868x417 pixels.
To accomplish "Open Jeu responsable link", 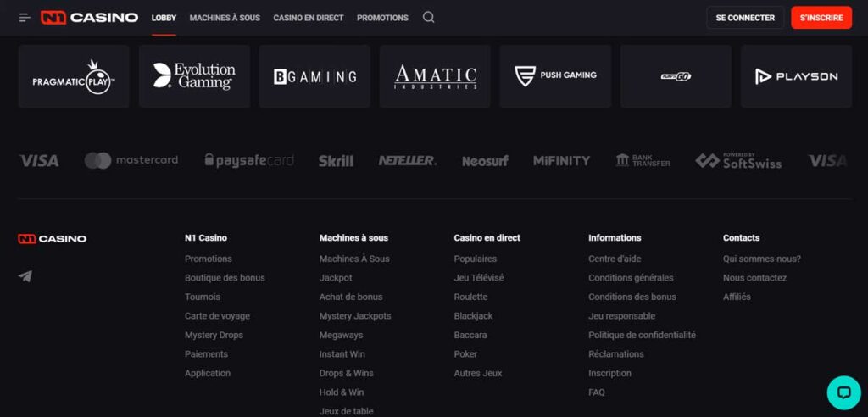I will point(621,316).
